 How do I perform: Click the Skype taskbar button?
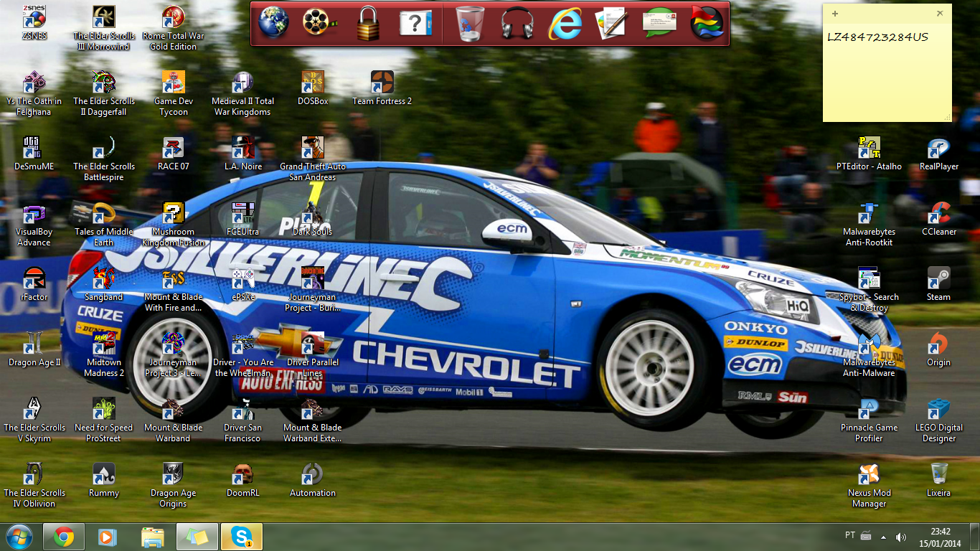[242, 537]
